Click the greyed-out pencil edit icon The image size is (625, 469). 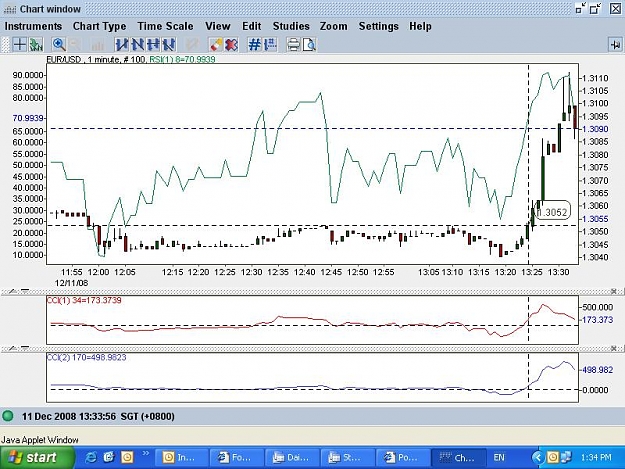click(193, 44)
